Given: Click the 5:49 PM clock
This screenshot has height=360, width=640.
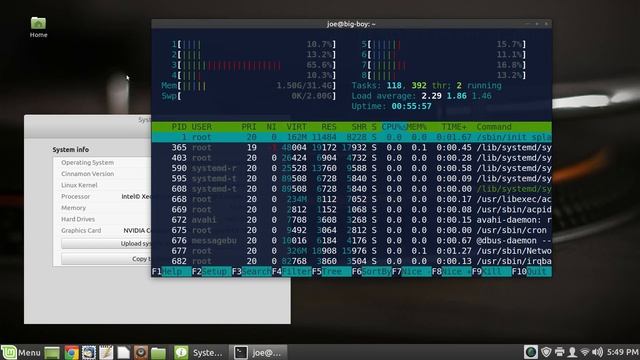Looking at the screenshot, I should (622, 352).
